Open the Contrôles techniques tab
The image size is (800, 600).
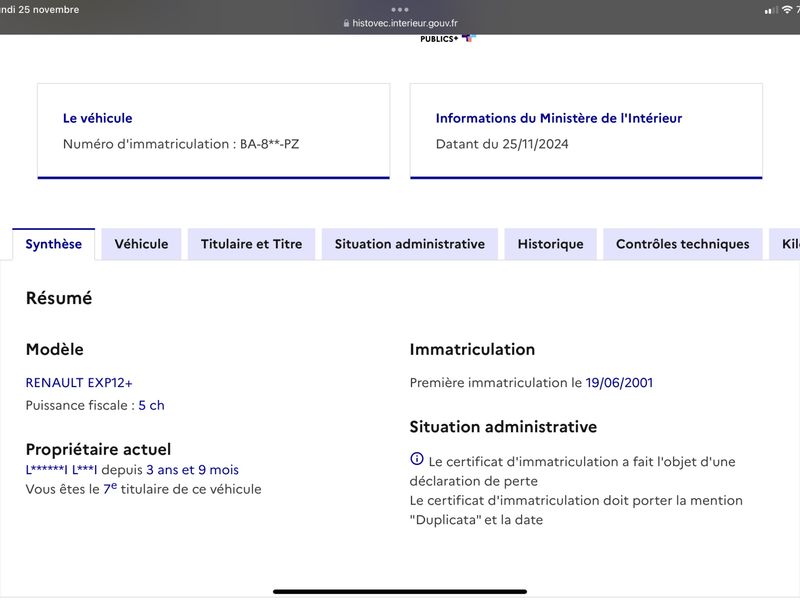[x=683, y=244]
